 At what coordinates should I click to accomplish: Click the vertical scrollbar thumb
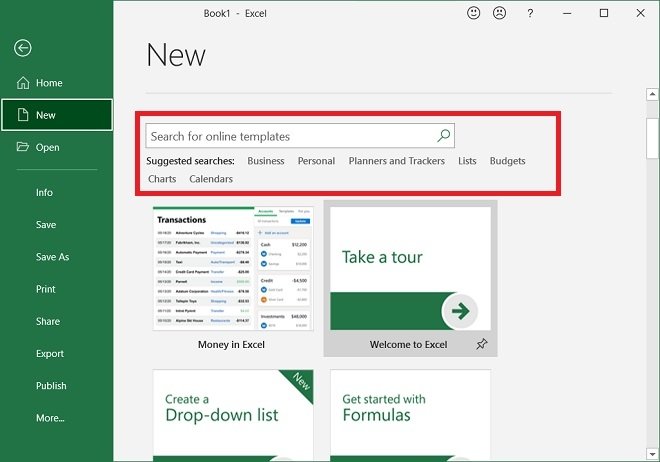pos(652,138)
